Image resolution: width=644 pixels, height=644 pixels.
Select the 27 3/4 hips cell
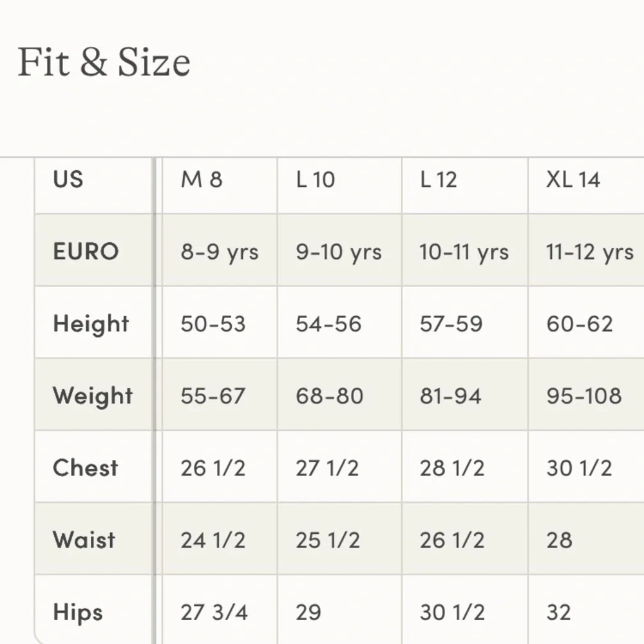(214, 612)
